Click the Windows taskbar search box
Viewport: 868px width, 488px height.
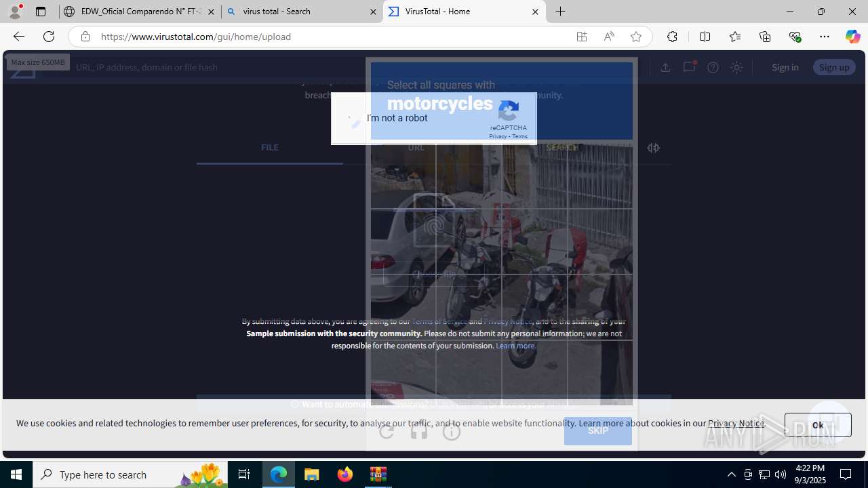[130, 474]
